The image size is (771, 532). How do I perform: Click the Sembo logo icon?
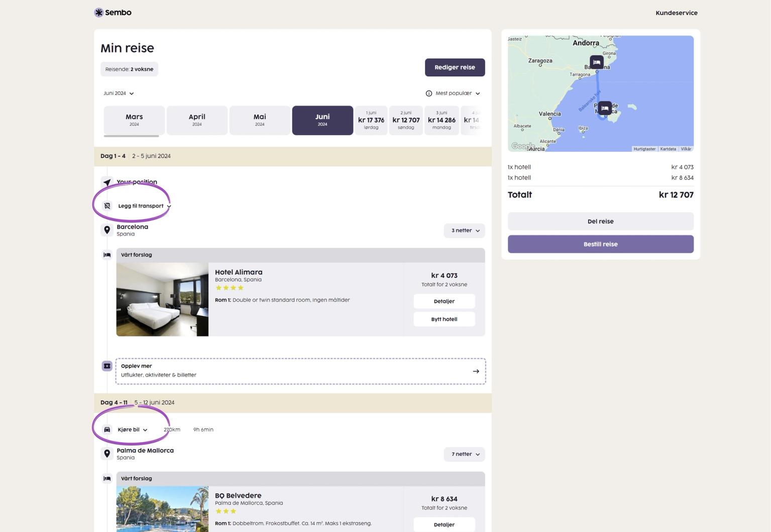pos(99,13)
